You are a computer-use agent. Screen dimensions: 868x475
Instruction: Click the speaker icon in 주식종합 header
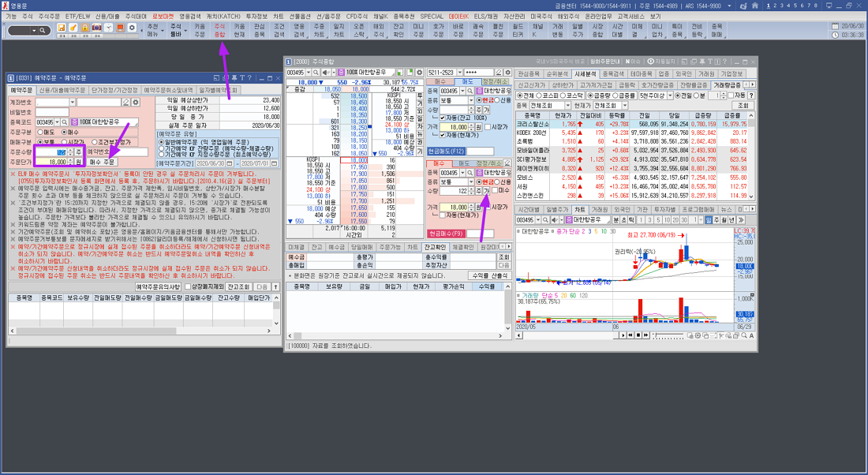326,73
